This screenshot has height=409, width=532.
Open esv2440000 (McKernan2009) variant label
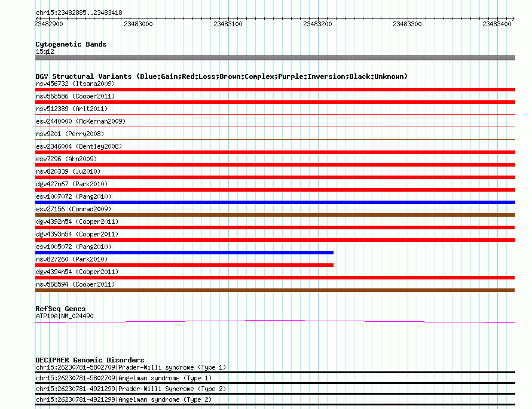click(x=81, y=121)
